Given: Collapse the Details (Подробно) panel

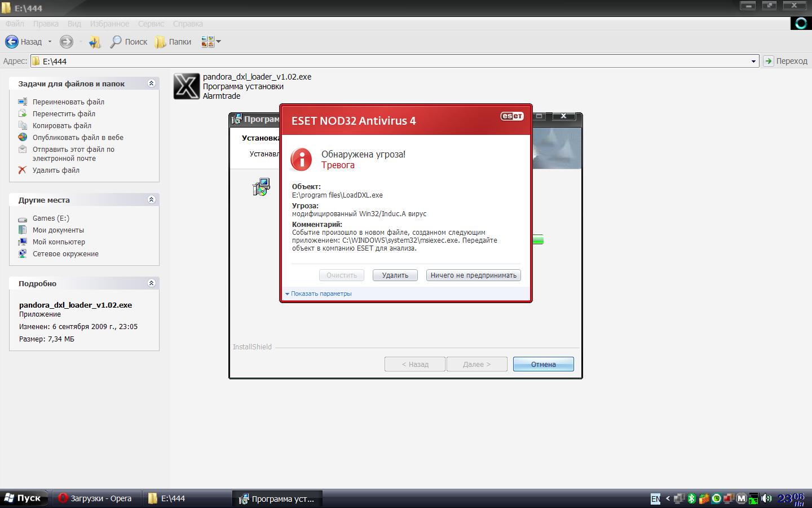Looking at the screenshot, I should (x=151, y=283).
